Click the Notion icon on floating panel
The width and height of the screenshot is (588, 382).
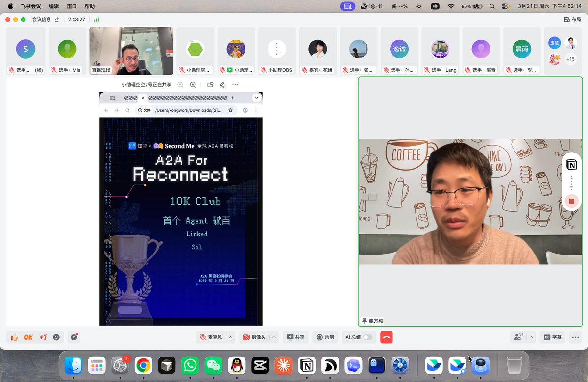571,165
